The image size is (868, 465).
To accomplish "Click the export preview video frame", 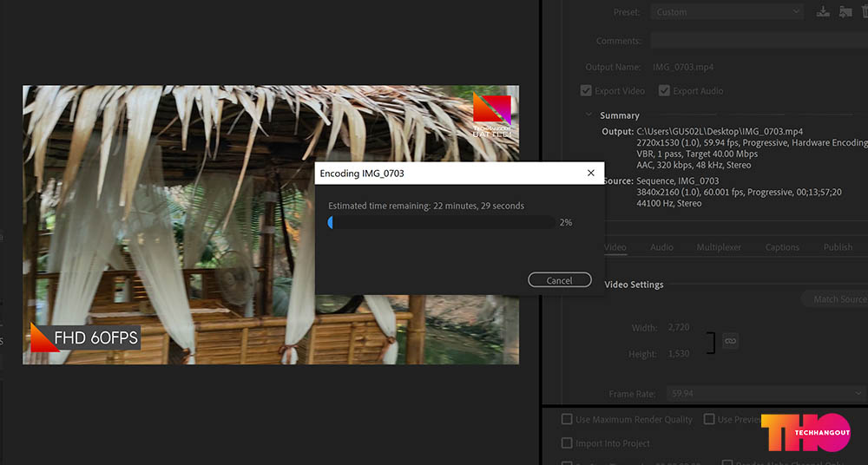I will click(x=271, y=225).
